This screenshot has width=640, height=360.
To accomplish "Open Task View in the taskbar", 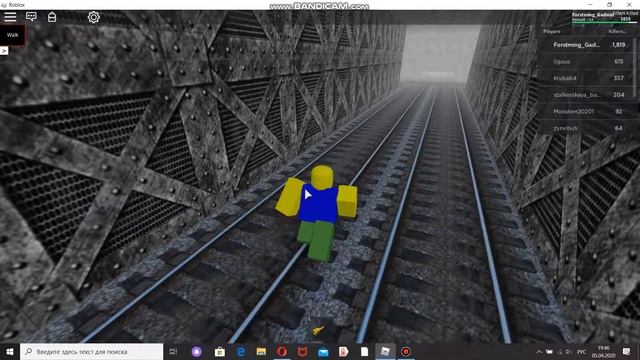I will tap(173, 351).
